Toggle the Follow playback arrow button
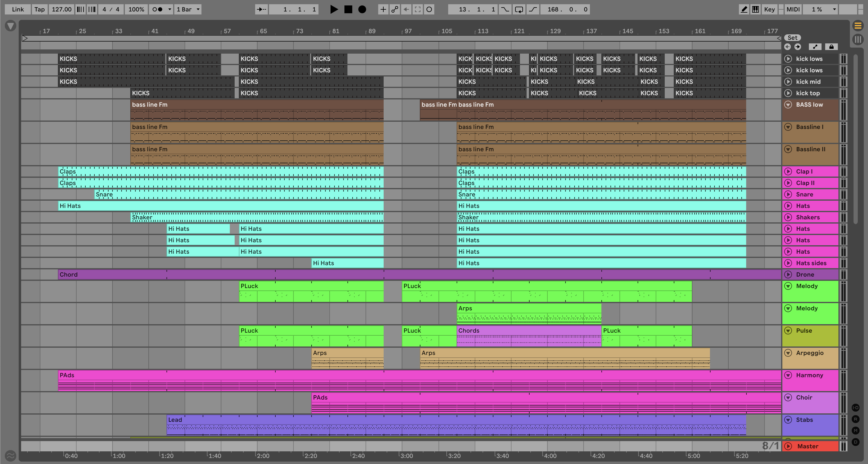Screen dimensions: 868x464 (261, 9)
